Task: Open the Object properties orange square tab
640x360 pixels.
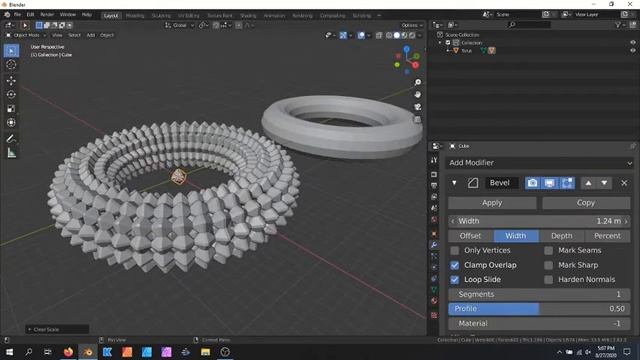Action: coord(434,234)
